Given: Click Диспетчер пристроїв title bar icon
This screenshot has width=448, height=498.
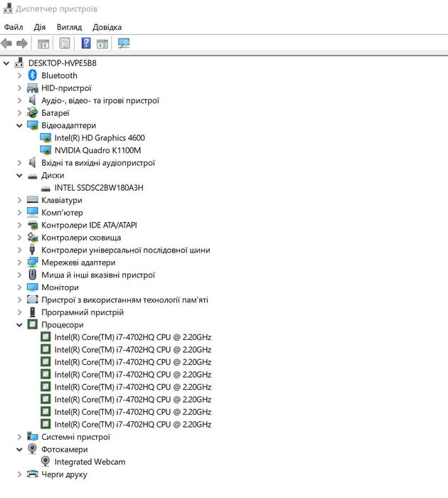Looking at the screenshot, I should 8,9.
